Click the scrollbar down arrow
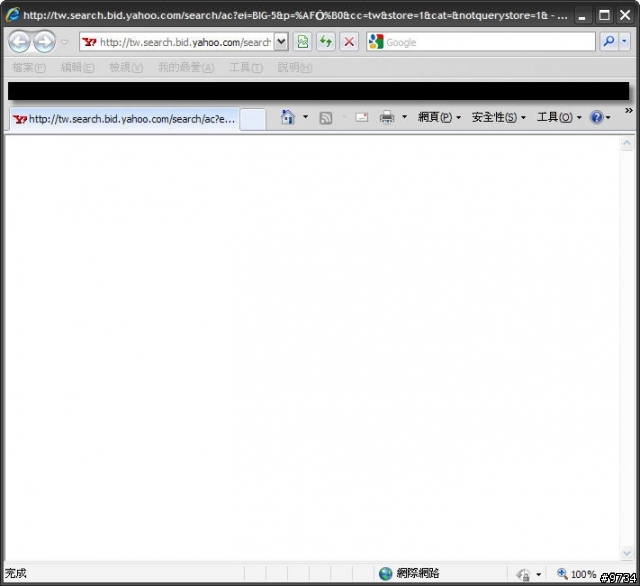Image resolution: width=640 pixels, height=586 pixels. click(627, 553)
